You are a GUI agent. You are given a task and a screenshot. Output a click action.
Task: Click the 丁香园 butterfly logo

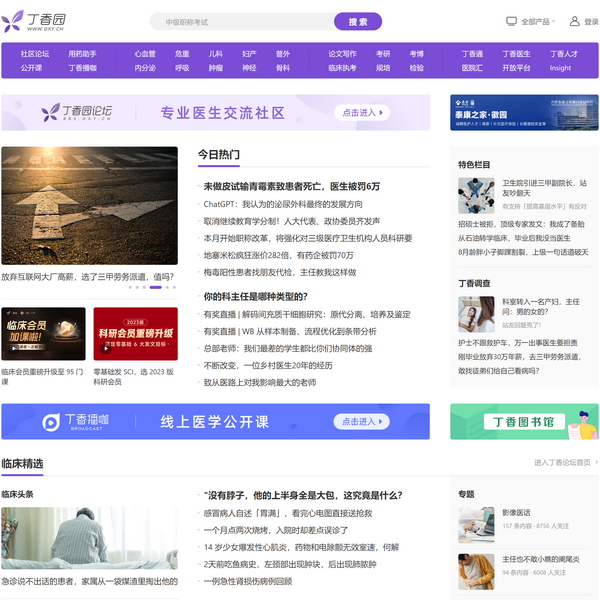click(13, 21)
